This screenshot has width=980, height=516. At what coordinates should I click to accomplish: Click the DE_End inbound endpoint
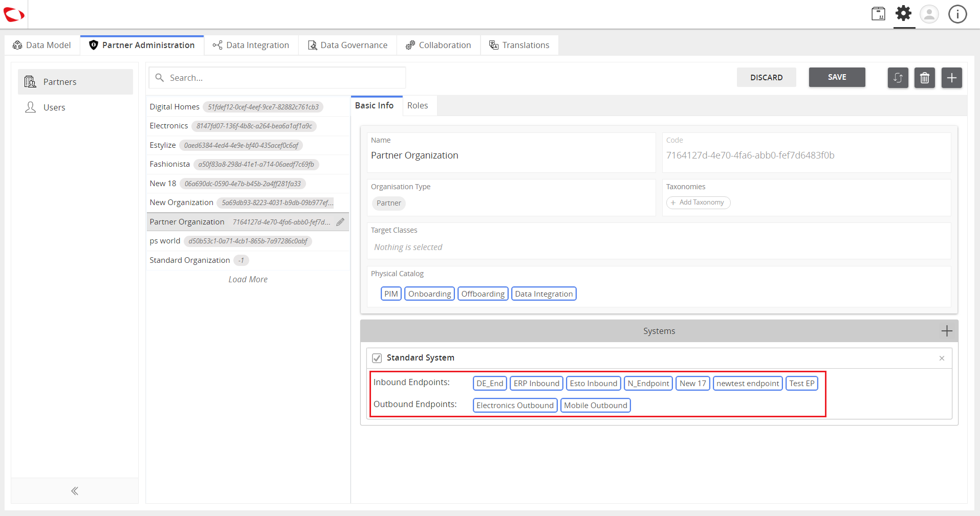coord(490,384)
